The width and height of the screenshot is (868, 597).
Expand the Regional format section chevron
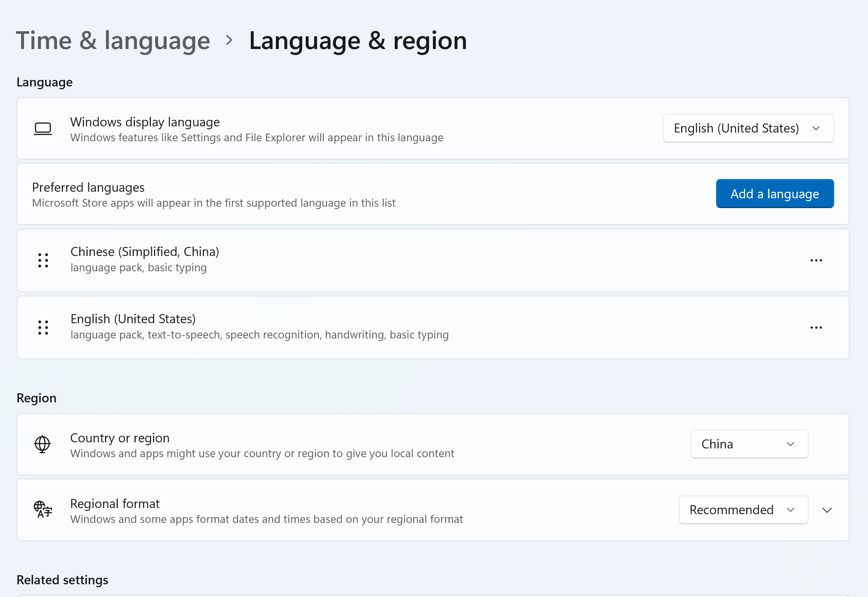point(827,510)
